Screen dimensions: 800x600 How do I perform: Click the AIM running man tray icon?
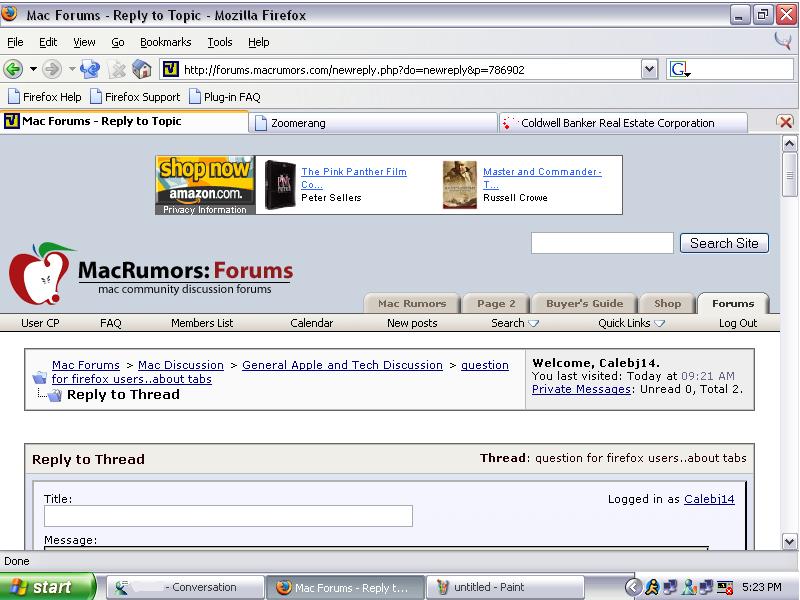(652, 587)
